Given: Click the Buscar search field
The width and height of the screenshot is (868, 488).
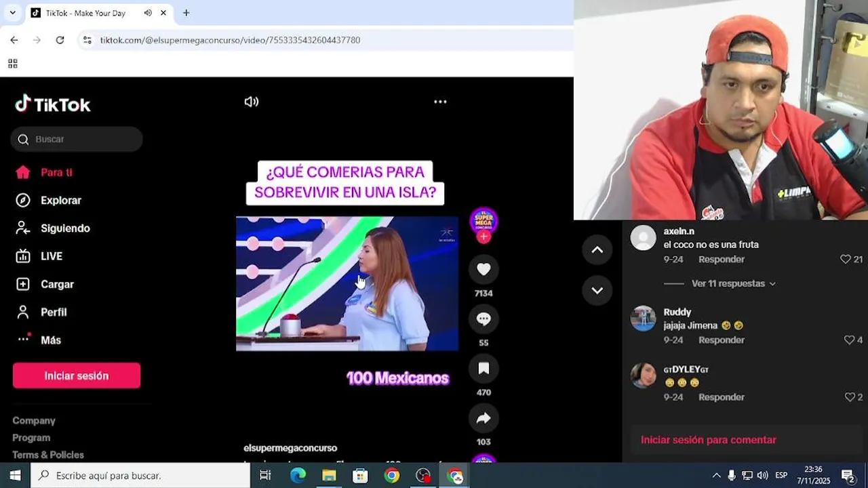Looking at the screenshot, I should pos(77,139).
